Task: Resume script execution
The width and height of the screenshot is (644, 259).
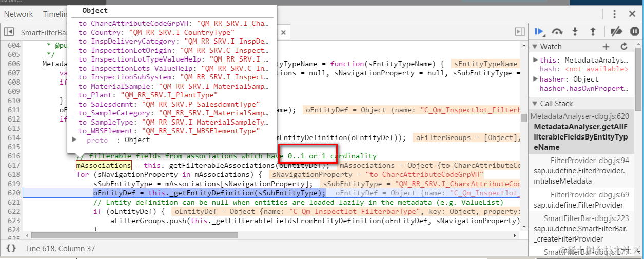Action: tap(539, 31)
